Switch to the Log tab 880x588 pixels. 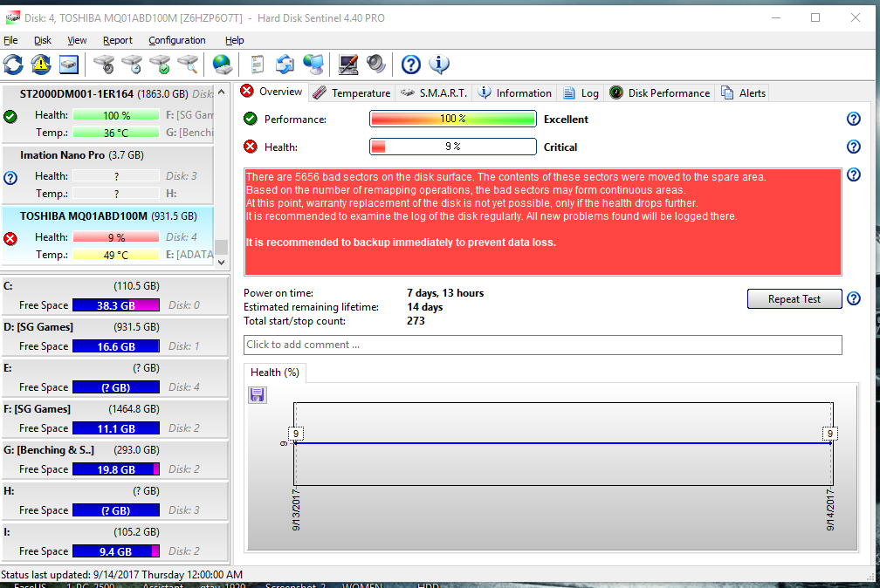pos(581,93)
